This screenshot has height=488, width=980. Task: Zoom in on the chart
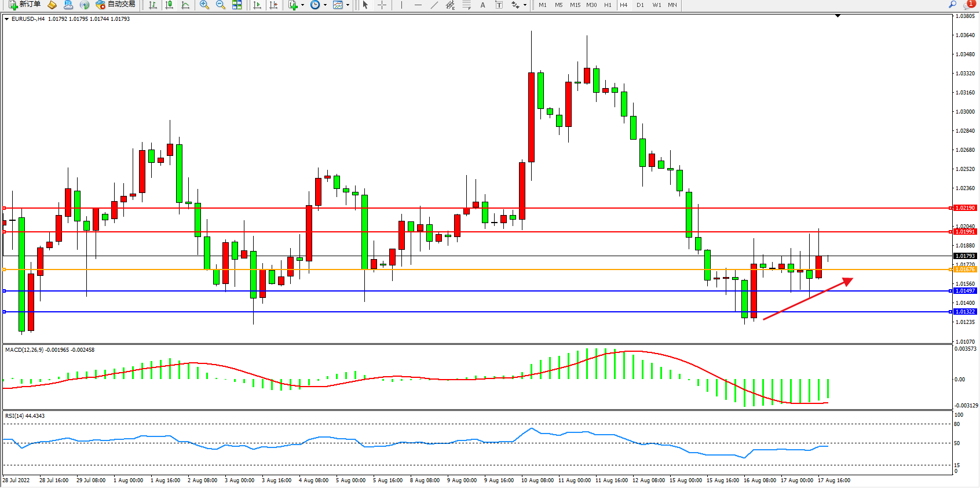click(x=204, y=5)
